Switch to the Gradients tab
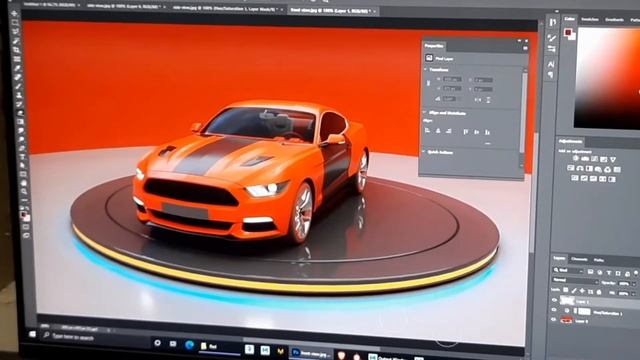 [614, 19]
